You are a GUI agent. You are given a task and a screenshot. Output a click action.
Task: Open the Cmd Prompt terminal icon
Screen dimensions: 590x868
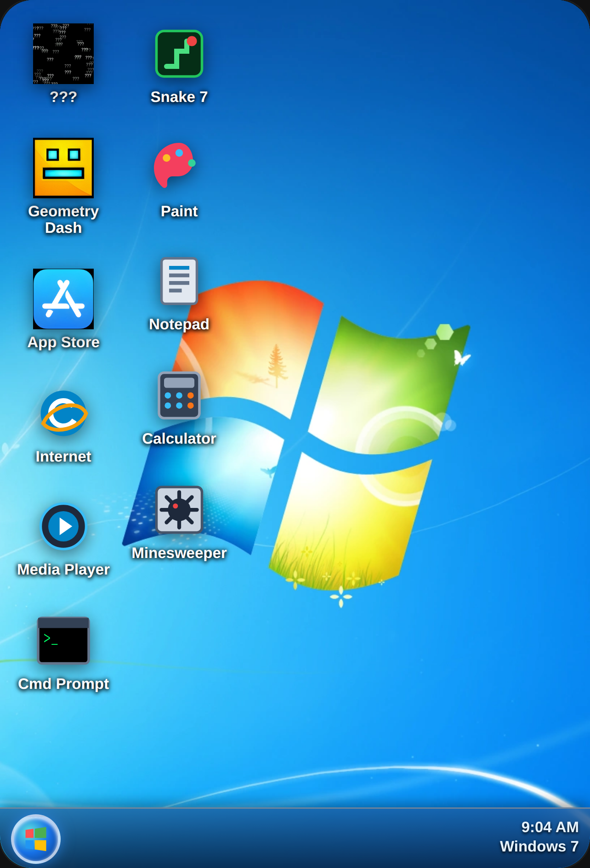[63, 641]
